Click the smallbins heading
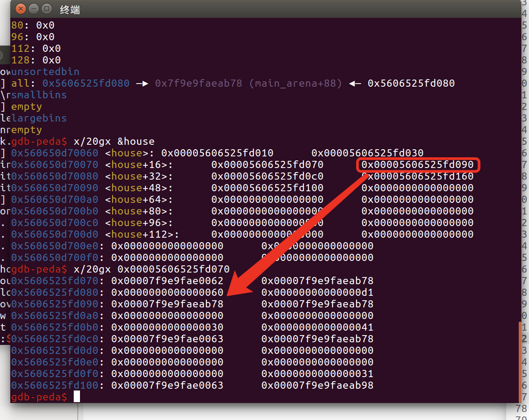This screenshot has height=420, width=529. coord(39,95)
